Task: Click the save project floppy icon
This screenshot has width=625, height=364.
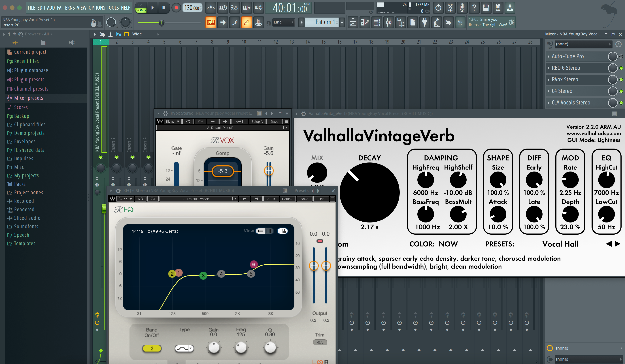Action: click(x=486, y=8)
